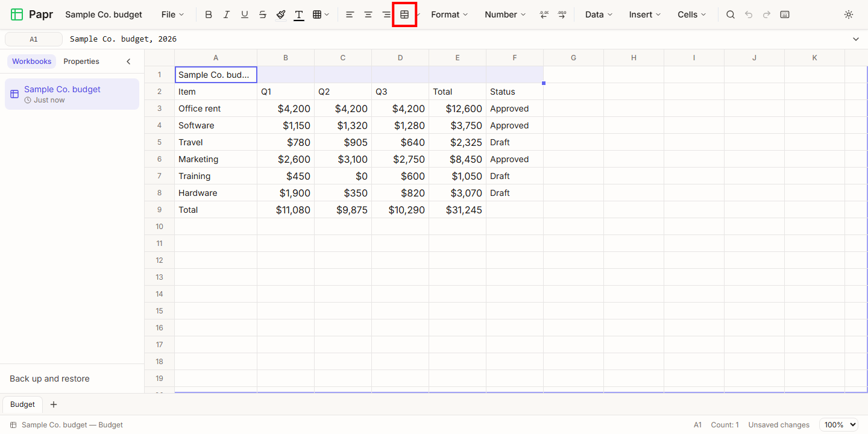Open the Data menu
This screenshot has height=434, width=868.
click(x=599, y=14)
